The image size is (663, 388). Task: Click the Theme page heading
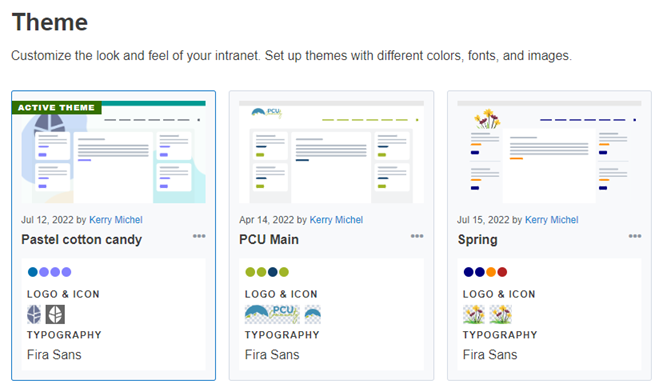pos(50,22)
